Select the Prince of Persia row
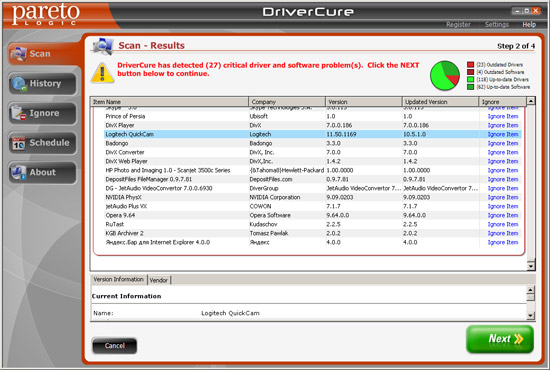 pyautogui.click(x=313, y=116)
